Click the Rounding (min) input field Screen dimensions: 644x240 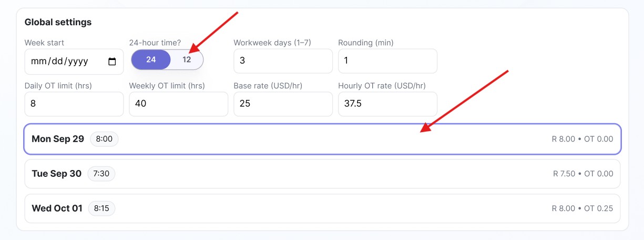pyautogui.click(x=387, y=61)
